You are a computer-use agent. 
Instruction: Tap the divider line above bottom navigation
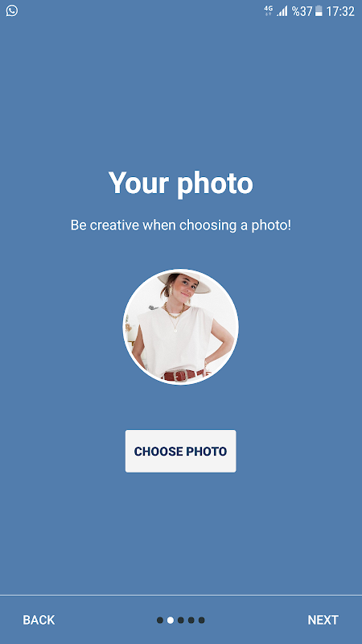(x=181, y=595)
